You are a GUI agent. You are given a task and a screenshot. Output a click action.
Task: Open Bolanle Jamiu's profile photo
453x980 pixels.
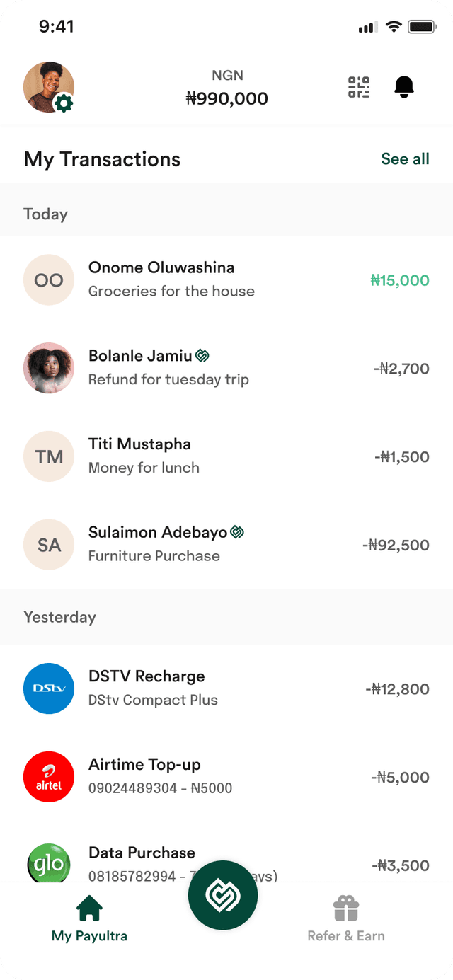[49, 368]
